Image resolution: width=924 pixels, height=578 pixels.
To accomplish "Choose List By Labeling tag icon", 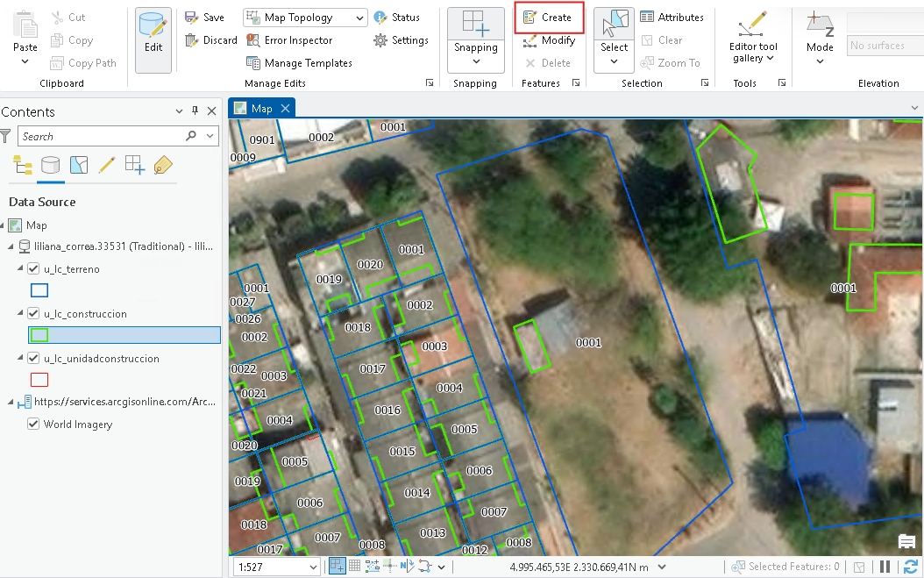I will pos(163,165).
